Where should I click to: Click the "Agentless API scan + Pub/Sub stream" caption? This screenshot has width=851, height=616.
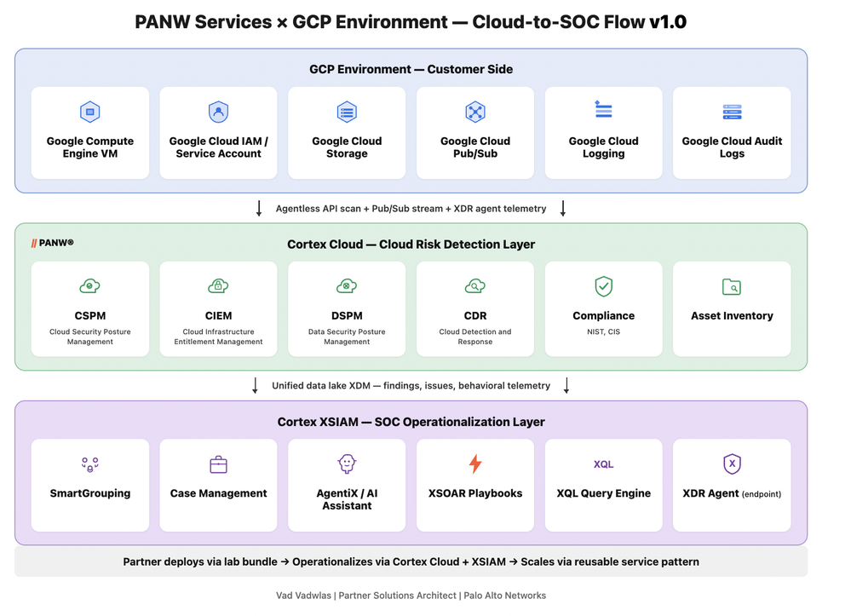point(411,209)
